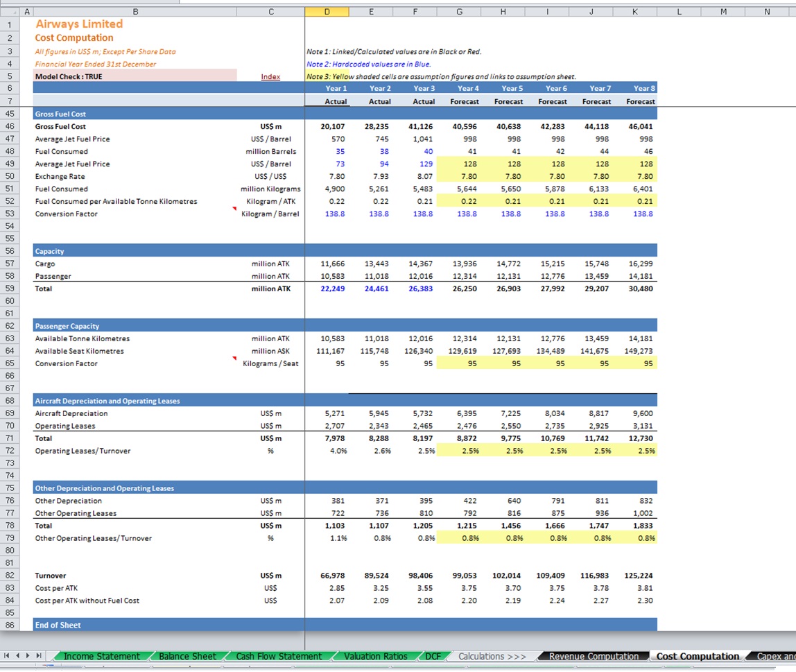Click the Operating Leases Year 8 value 3,131
Image resolution: width=796 pixels, height=672 pixels.
[642, 426]
